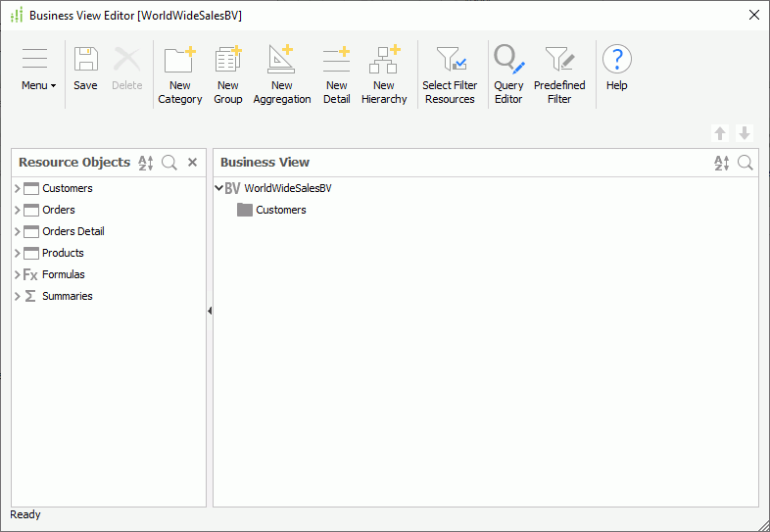Expand the Customers resource node
The image size is (770, 532).
(x=18, y=188)
